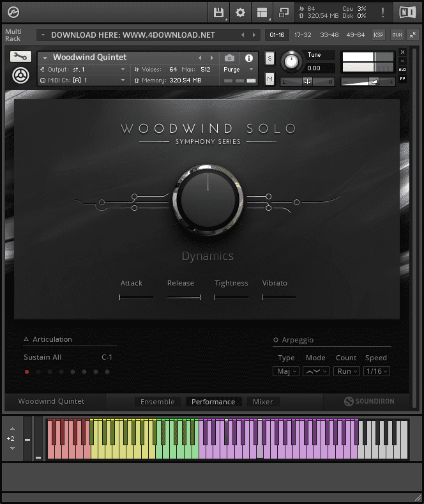Go to previous instrument arrow in header
The height and width of the screenshot is (504, 424).
pos(200,58)
